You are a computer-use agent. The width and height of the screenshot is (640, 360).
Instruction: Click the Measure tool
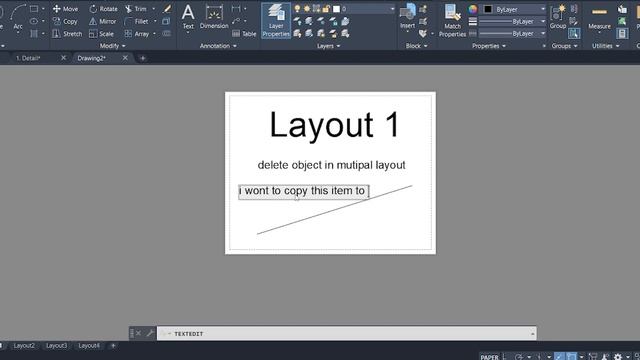click(599, 17)
